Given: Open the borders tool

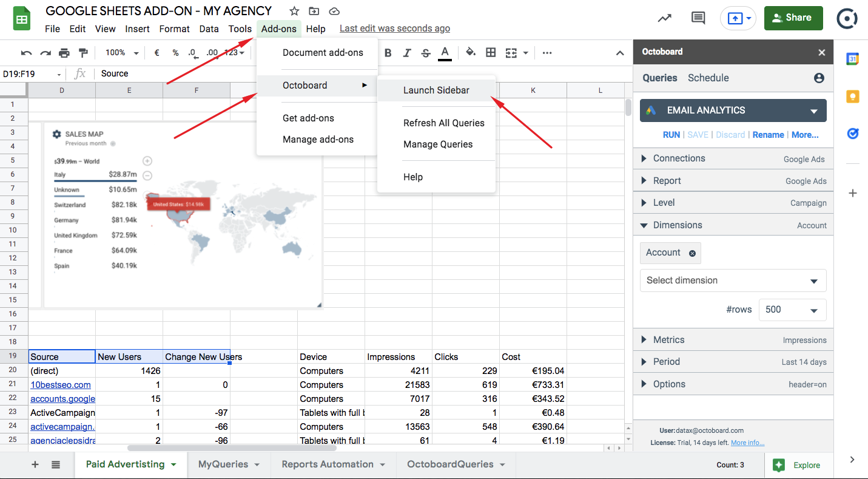Looking at the screenshot, I should point(491,53).
